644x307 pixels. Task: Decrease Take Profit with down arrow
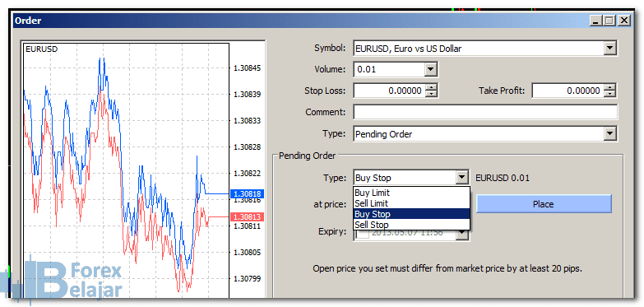(610, 94)
